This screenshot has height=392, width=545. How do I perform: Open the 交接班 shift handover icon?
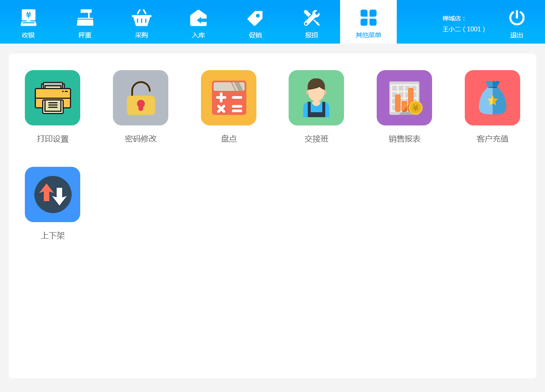(x=316, y=98)
